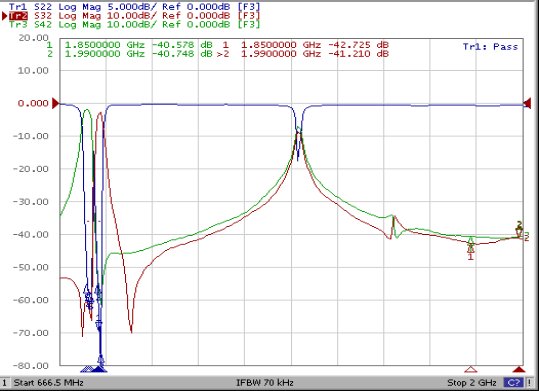Select the hollow red marker 1 triangle on the frequency axis
539x391 pixels.
[471, 369]
